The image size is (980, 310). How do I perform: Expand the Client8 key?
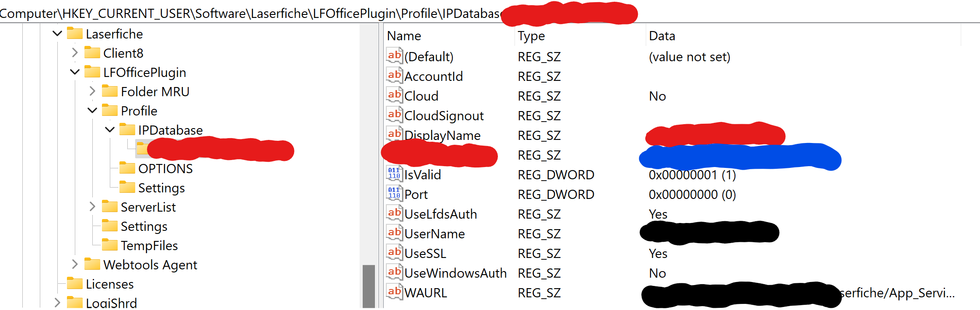coord(75,52)
